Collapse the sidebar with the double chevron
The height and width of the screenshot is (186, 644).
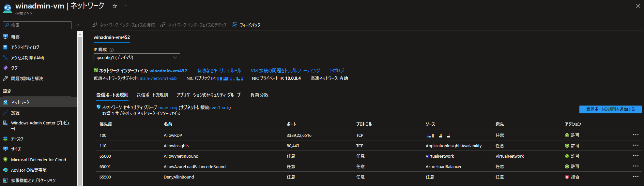coord(78,25)
